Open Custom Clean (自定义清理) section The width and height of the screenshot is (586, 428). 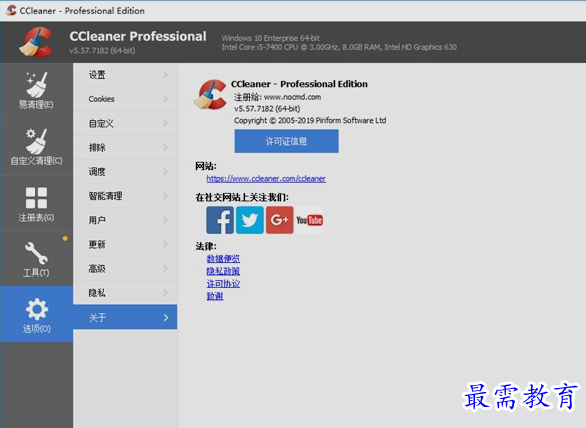[x=36, y=147]
